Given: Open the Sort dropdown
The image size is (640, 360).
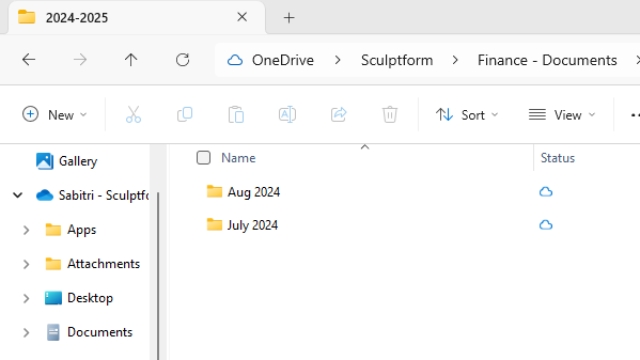Looking at the screenshot, I should pyautogui.click(x=467, y=115).
